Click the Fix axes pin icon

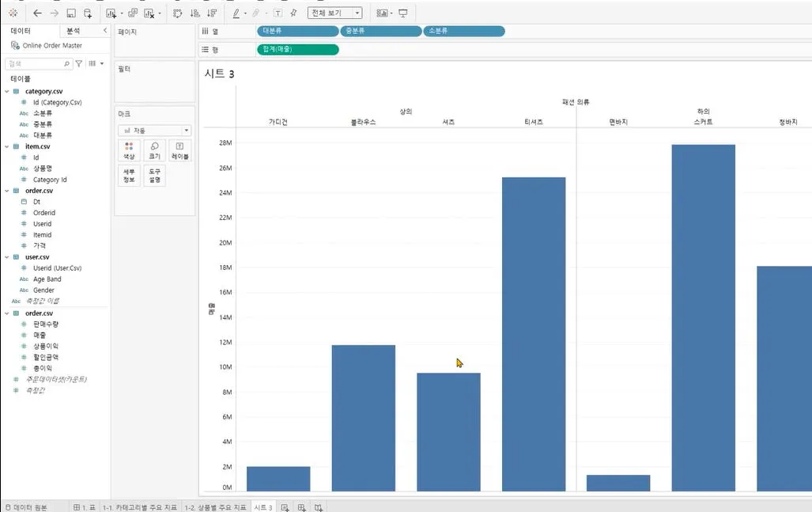[293, 13]
